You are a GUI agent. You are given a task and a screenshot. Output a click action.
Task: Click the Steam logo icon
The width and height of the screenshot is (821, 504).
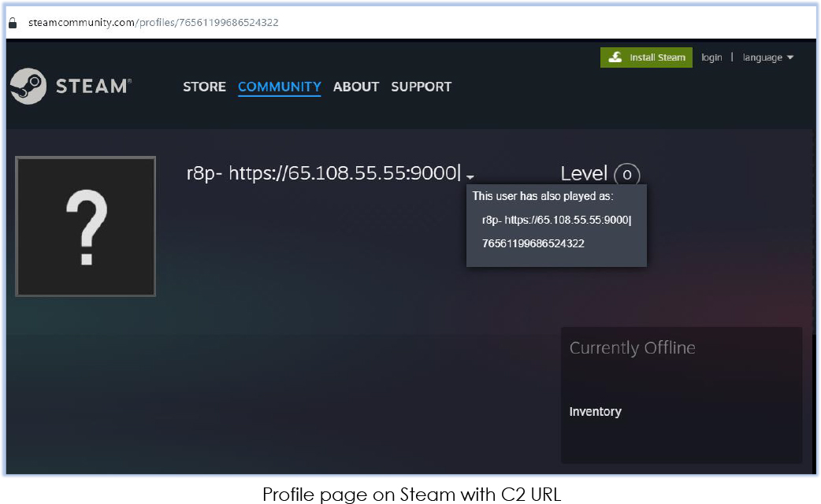[28, 86]
